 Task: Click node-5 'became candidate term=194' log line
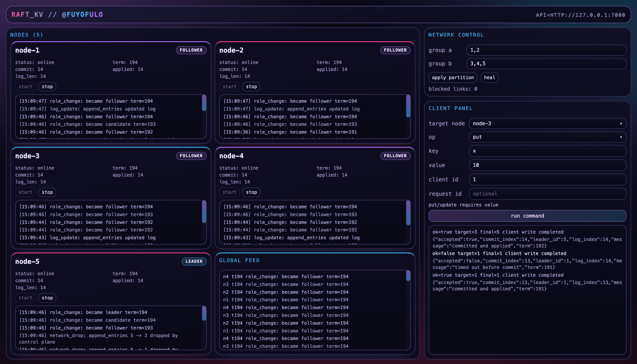coord(87,320)
